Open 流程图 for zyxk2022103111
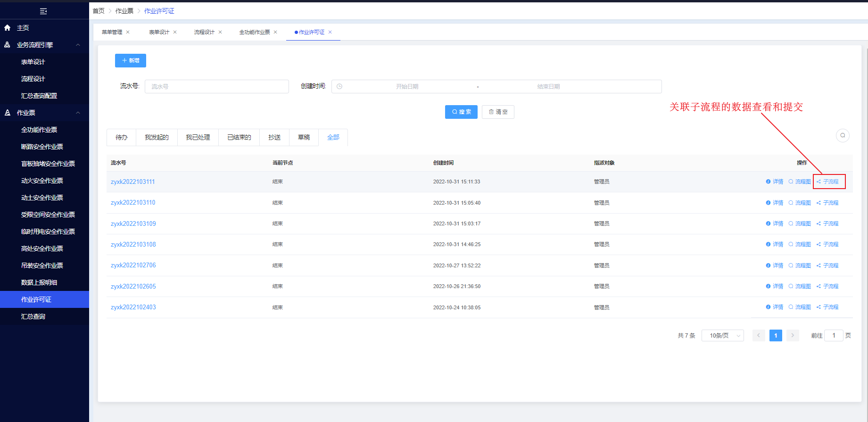Viewport: 868px width, 422px height. click(800, 182)
